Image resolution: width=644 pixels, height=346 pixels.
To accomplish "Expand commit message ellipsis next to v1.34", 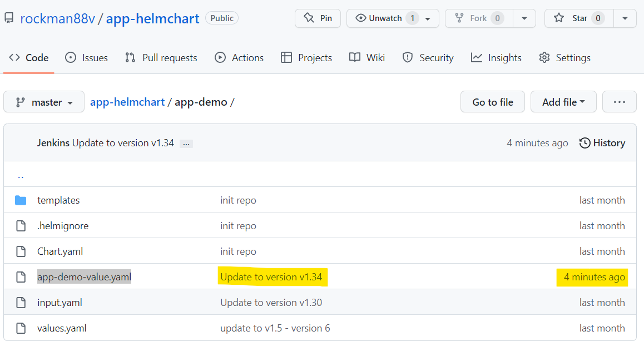I will tap(186, 144).
